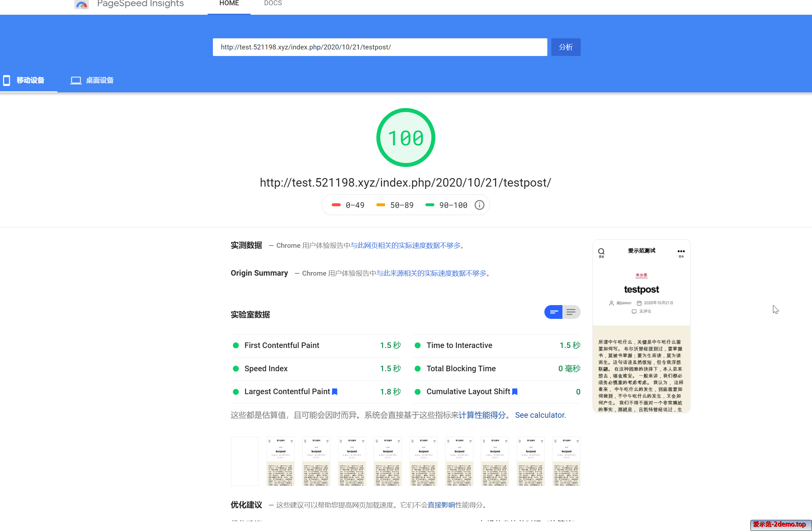Click the three-dot menu icon in preview

681,251
